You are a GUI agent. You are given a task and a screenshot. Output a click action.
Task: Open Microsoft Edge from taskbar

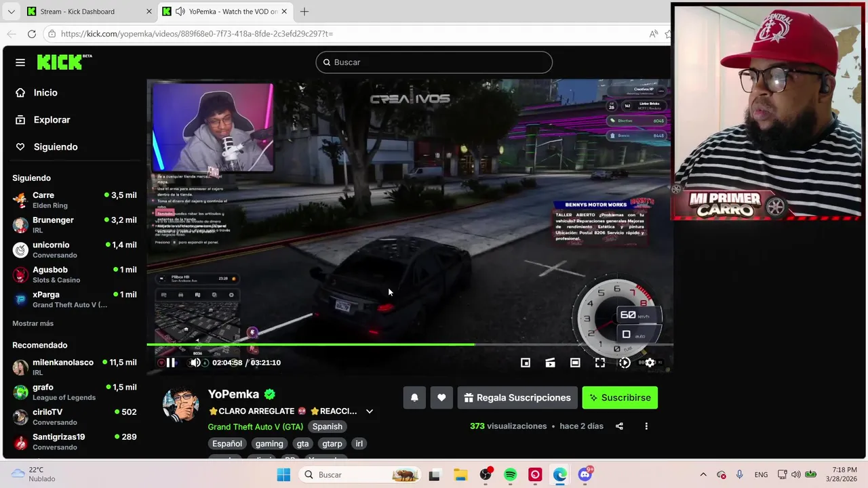pos(560,474)
